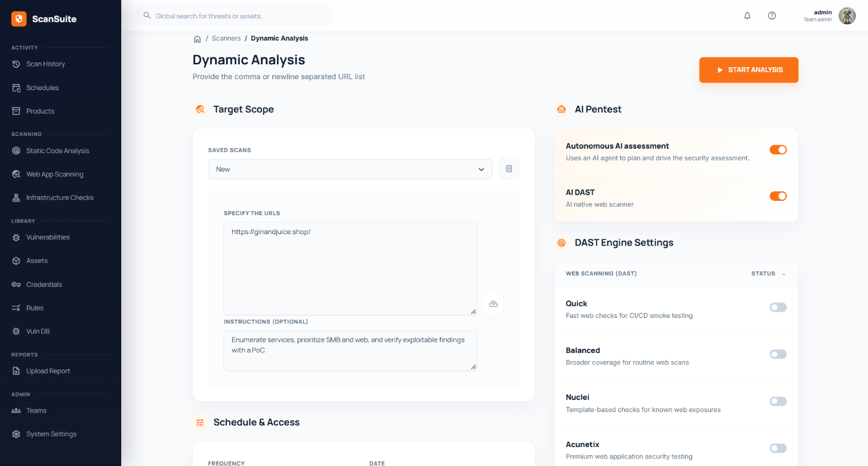Image resolution: width=868 pixels, height=466 pixels.
Task: Click the home breadcrumb icon
Action: tap(197, 39)
